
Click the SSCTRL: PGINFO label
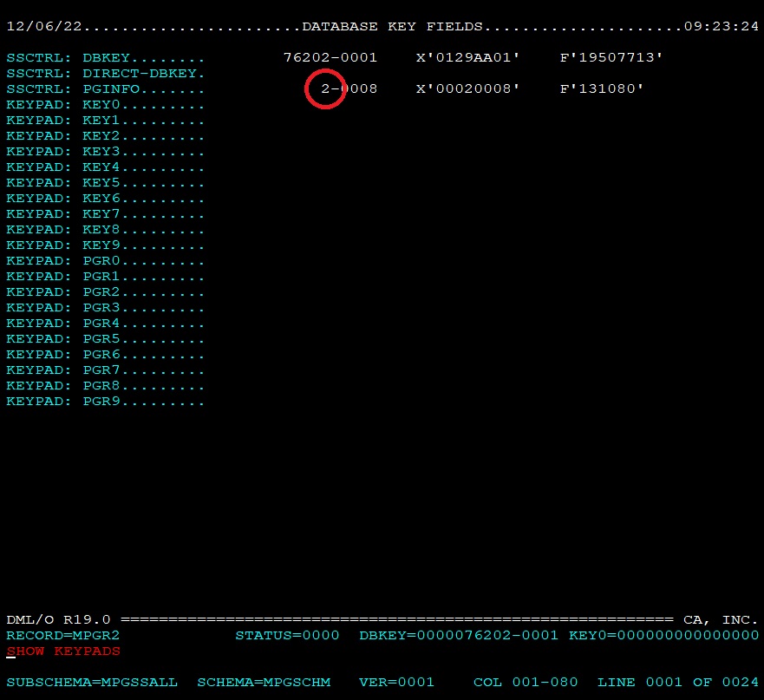point(105,89)
